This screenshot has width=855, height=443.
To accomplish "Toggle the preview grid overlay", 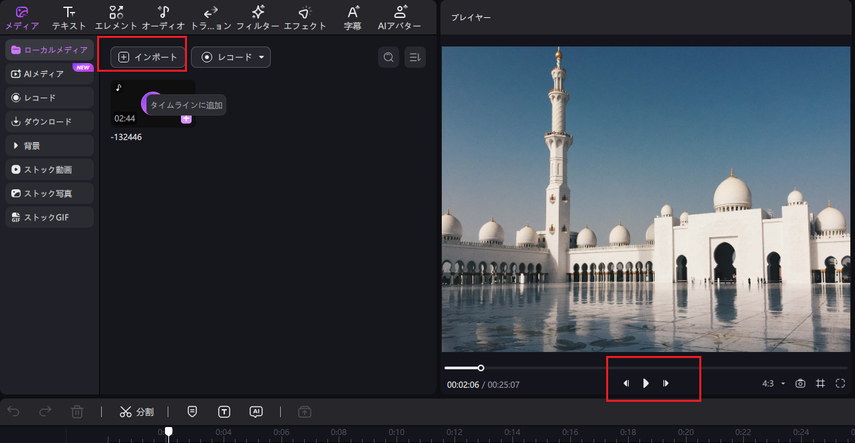I will coord(820,384).
